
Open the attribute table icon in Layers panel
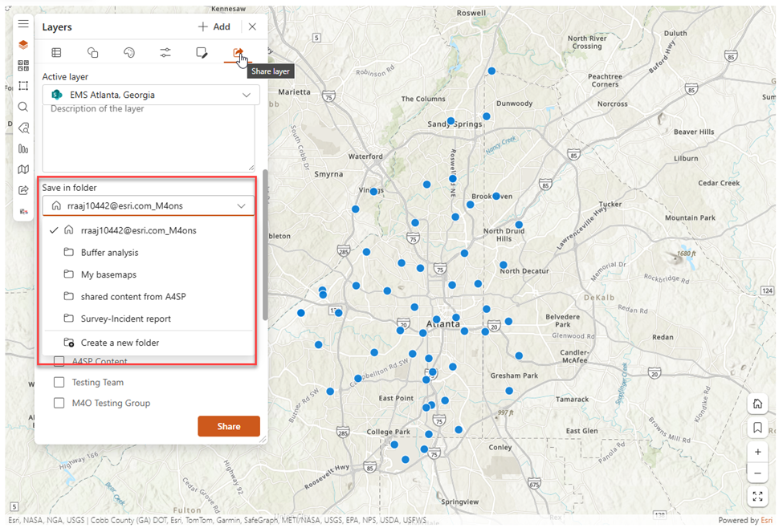[x=55, y=52]
